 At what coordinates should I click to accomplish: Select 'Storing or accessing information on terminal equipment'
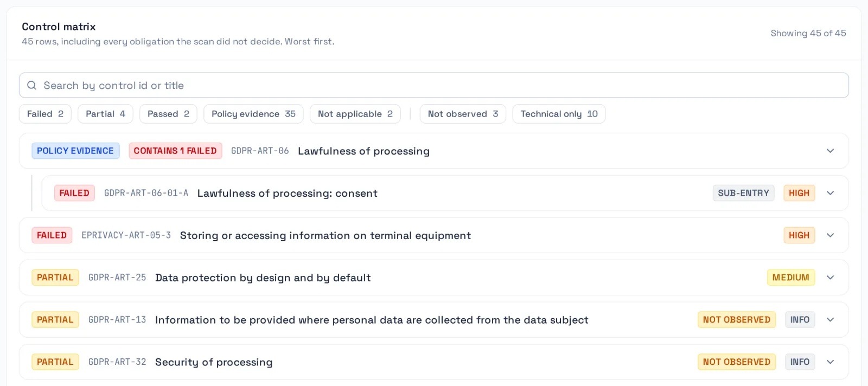tap(325, 235)
